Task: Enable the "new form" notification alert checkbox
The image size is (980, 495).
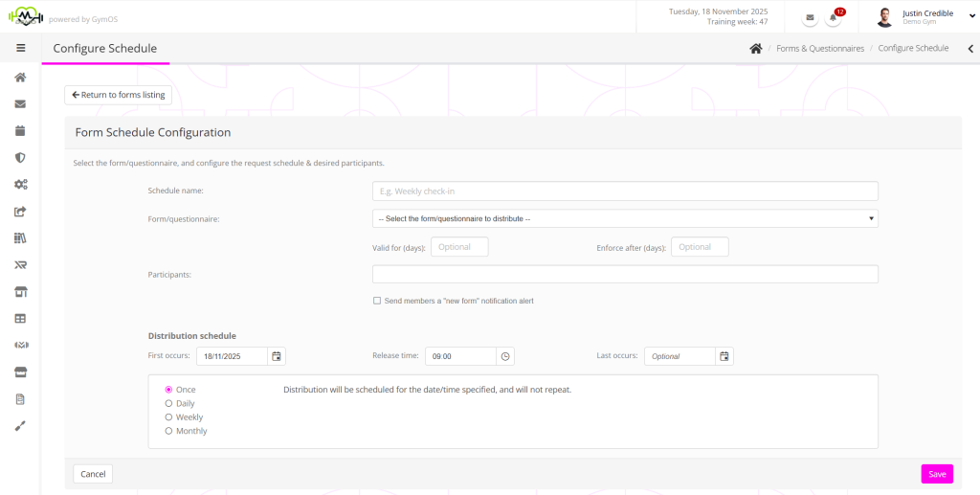Action: 377,301
